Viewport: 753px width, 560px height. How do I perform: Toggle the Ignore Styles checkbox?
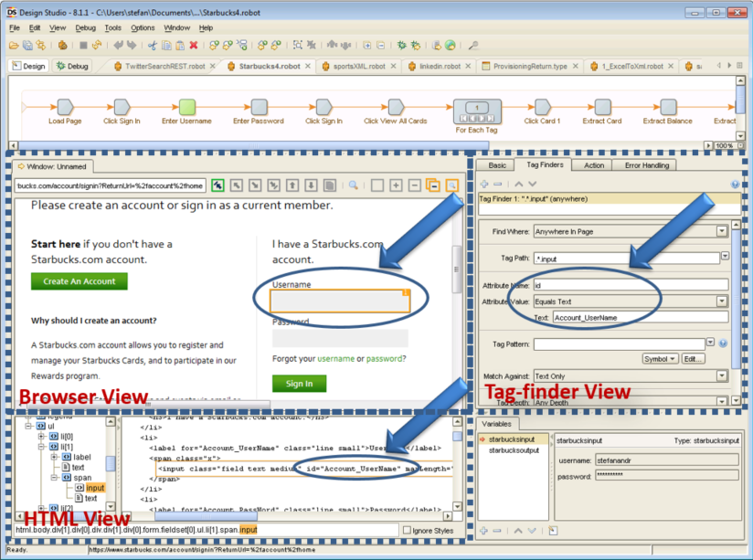click(408, 530)
